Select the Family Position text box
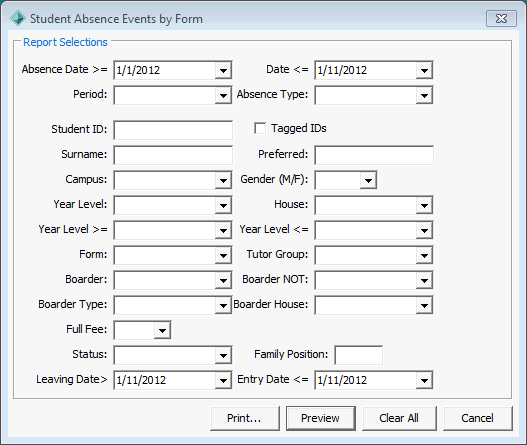The height and width of the screenshot is (445, 527). pyautogui.click(x=358, y=355)
